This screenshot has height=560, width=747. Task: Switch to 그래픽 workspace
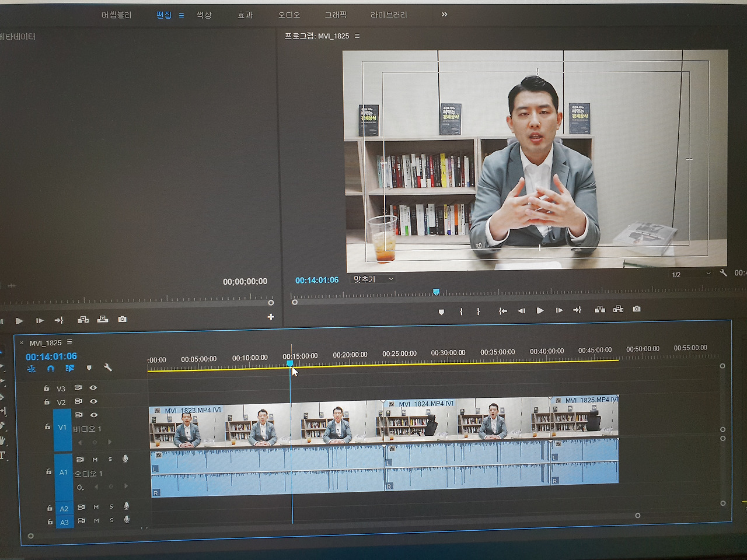tap(336, 15)
